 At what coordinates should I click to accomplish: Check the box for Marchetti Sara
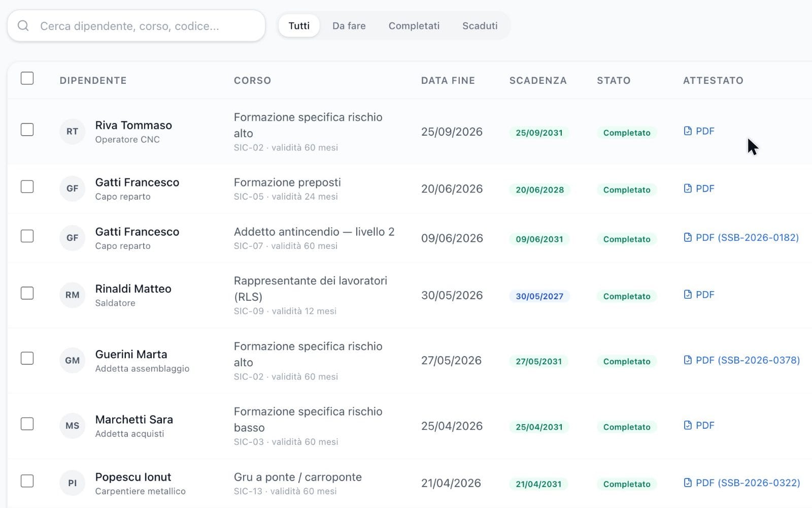point(27,424)
